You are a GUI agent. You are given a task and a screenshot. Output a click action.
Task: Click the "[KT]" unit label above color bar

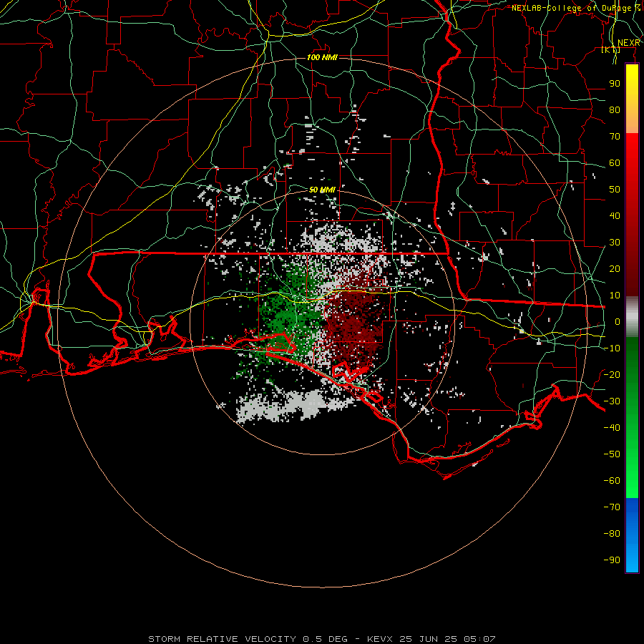(610, 49)
